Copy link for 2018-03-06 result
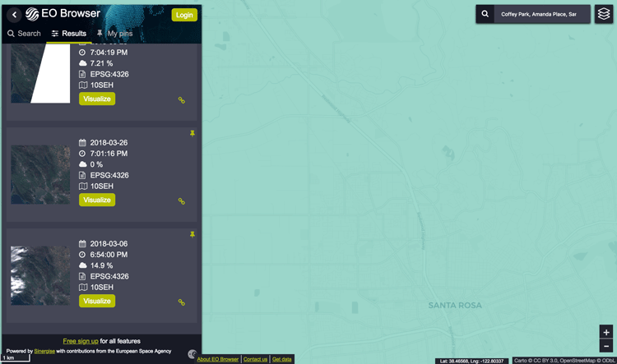 pyautogui.click(x=182, y=302)
